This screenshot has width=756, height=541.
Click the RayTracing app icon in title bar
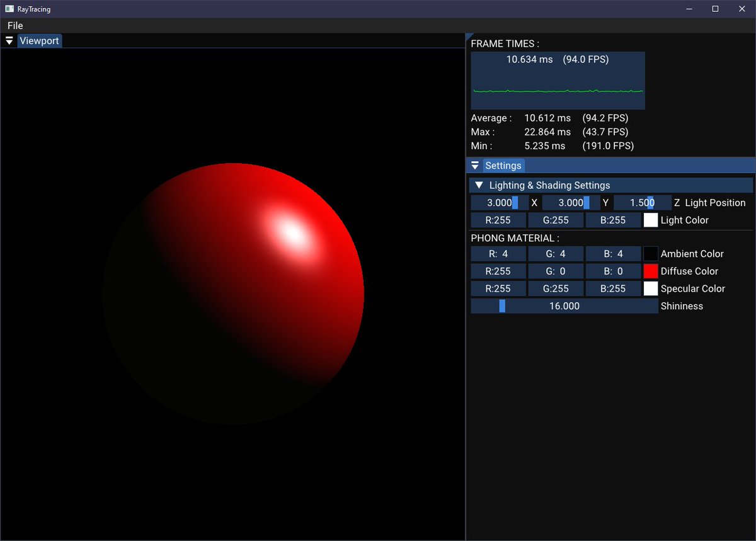tap(9, 9)
